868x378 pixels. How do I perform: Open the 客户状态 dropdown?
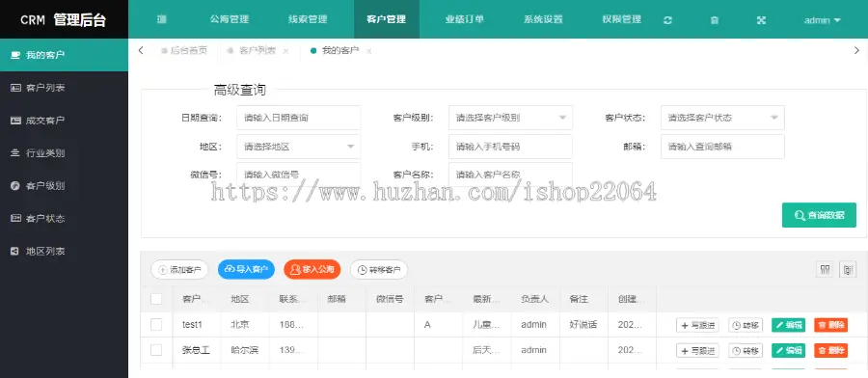pos(722,118)
